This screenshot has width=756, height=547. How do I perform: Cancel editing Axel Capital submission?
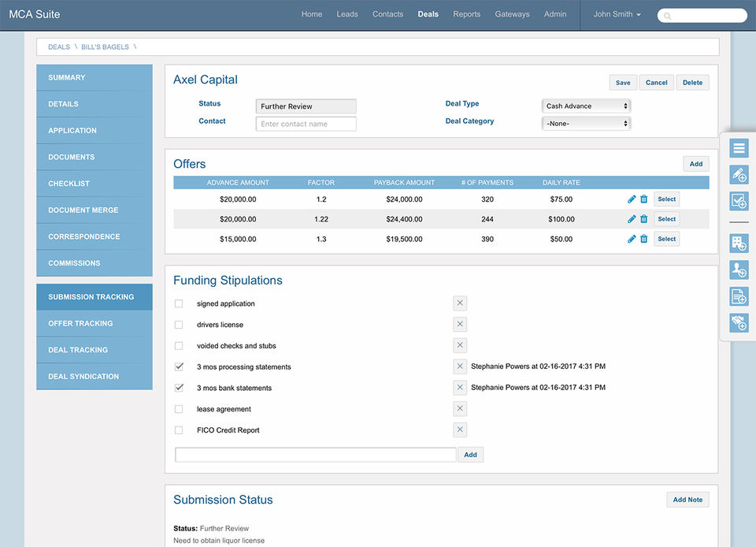[656, 83]
